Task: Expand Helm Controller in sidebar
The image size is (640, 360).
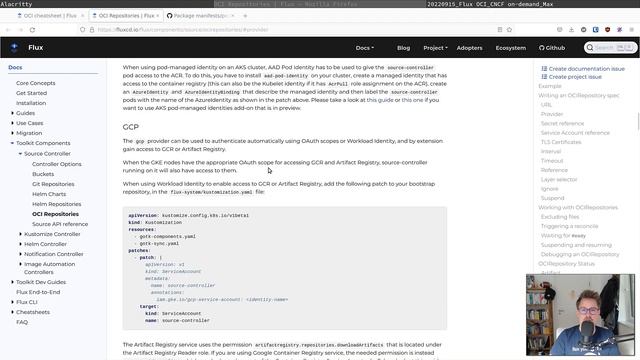Action: pyautogui.click(x=20, y=244)
